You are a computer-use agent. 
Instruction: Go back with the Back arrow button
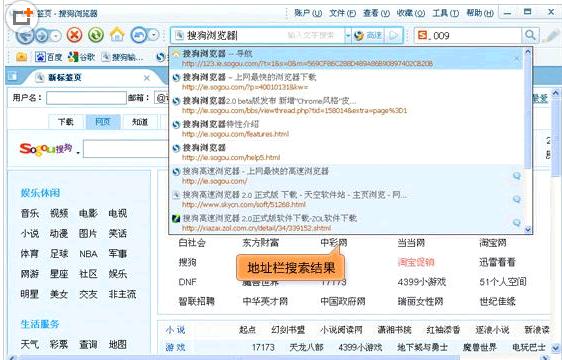25,35
